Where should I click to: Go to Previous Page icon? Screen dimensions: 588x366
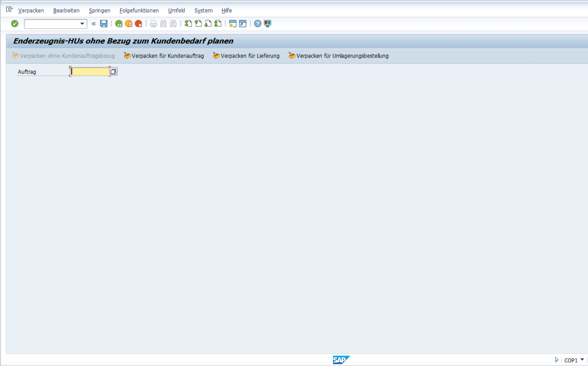click(198, 24)
